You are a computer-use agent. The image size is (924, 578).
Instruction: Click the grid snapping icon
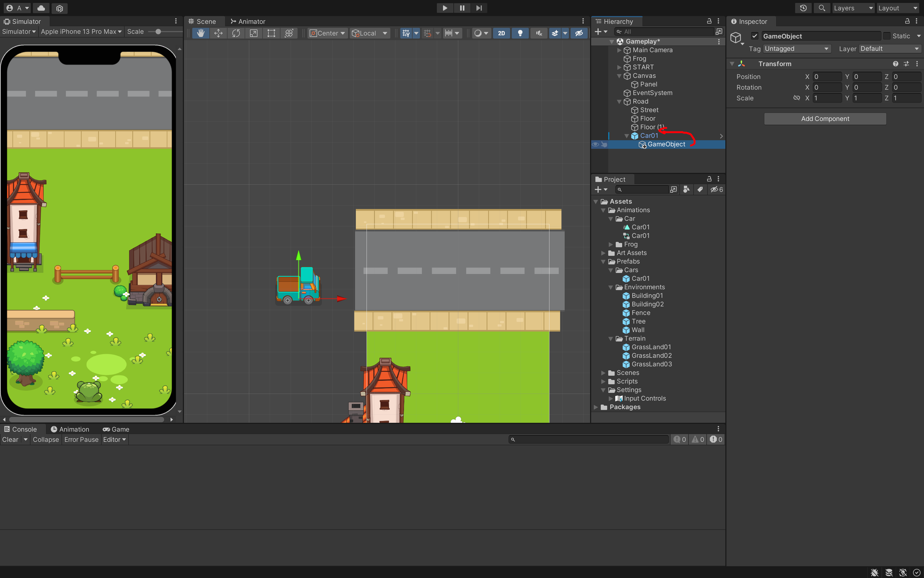(427, 33)
